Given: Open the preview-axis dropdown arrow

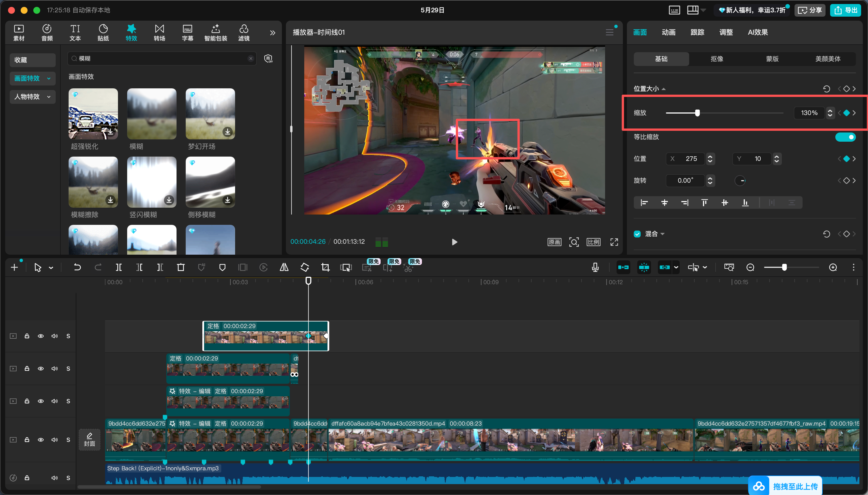Looking at the screenshot, I should 705,268.
